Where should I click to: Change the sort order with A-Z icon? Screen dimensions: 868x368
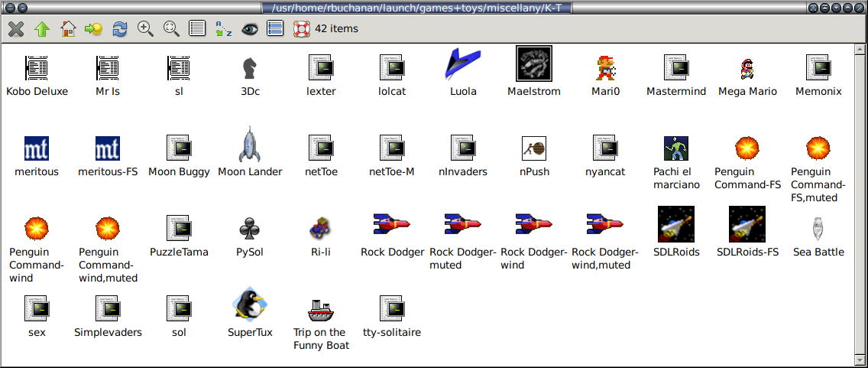223,28
